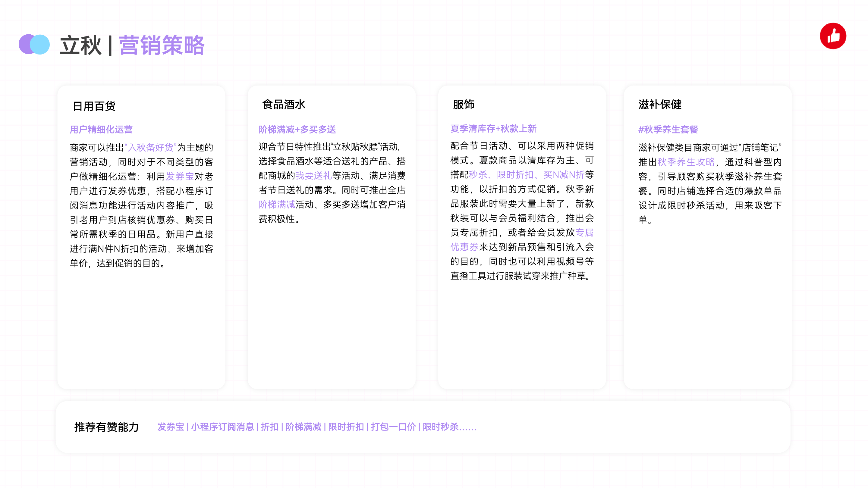This screenshot has height=488, width=868.
Task: Click the 阶梯满减+多买多送 subtitle
Action: tap(297, 129)
